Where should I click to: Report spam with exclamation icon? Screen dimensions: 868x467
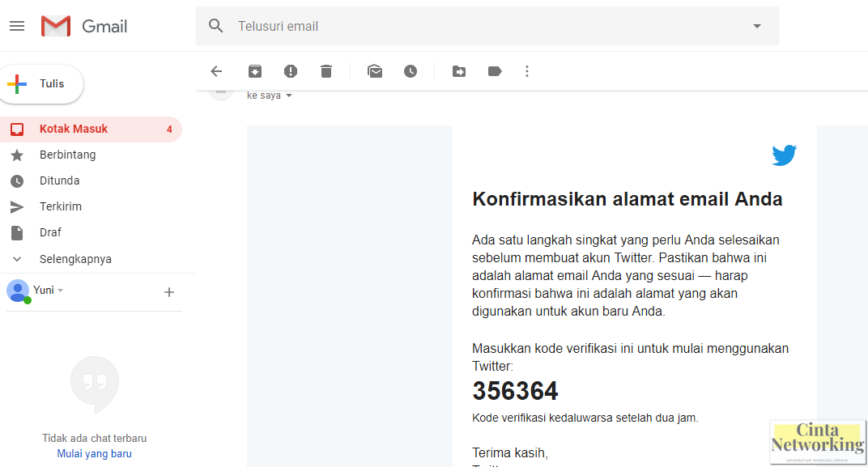[x=291, y=71]
